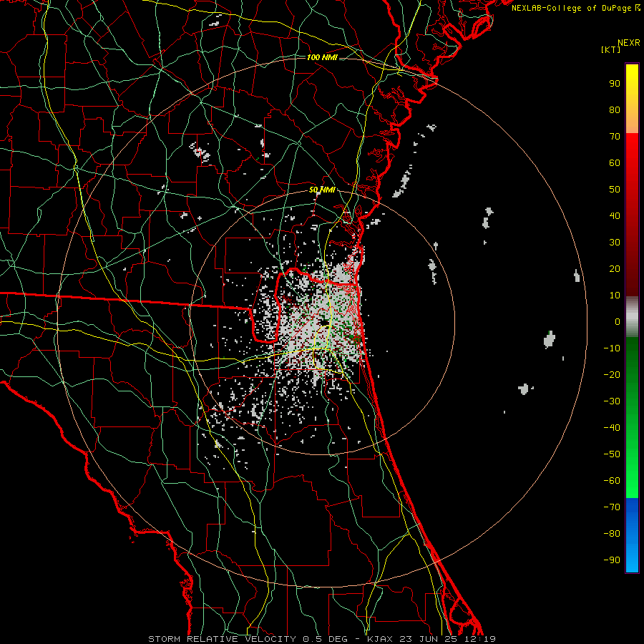
Task: Select the -20 scale value
Action: (x=612, y=375)
